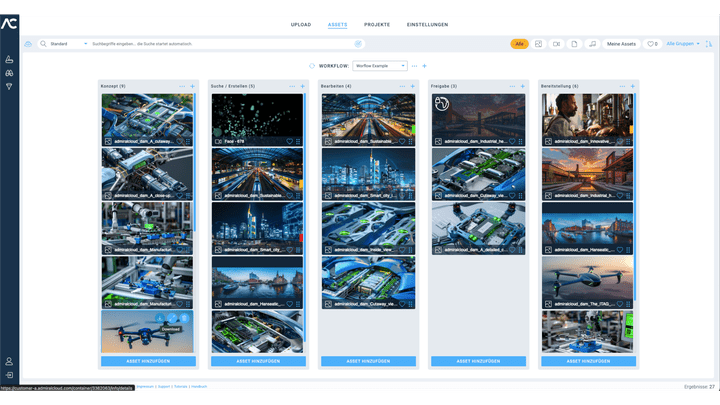This screenshot has width=720, height=405.
Task: Open Freigabe column options dots
Action: pos(512,86)
